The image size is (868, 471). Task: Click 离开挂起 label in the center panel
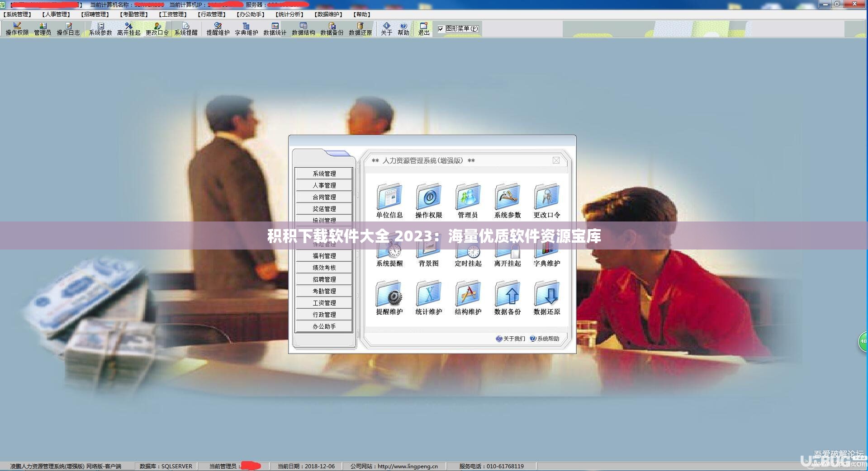[x=508, y=263]
